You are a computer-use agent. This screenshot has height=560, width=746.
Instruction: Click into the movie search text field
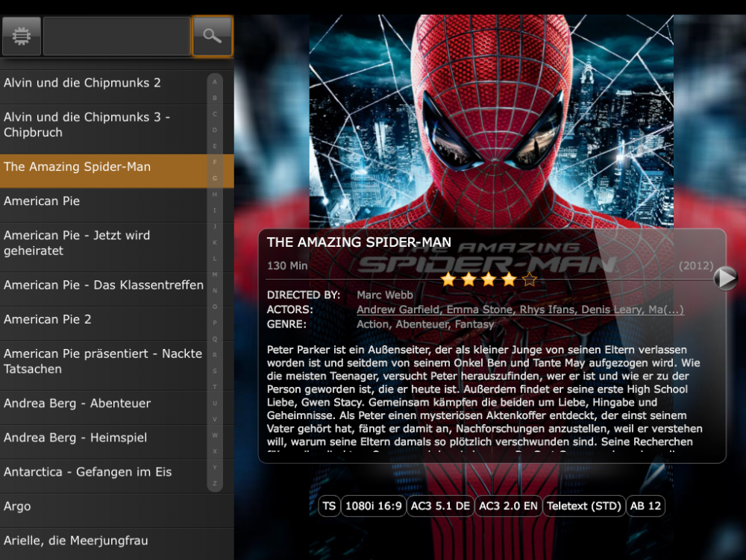pyautogui.click(x=116, y=37)
